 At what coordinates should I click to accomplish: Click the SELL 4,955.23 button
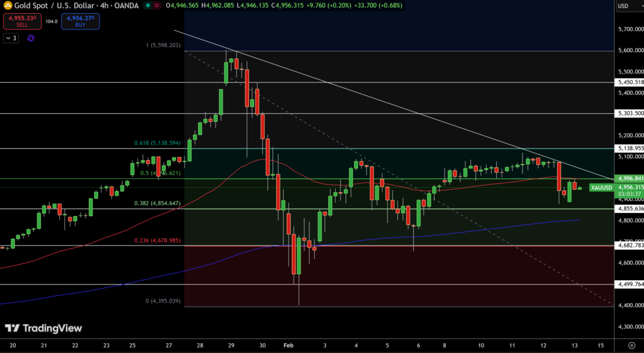click(x=21, y=21)
